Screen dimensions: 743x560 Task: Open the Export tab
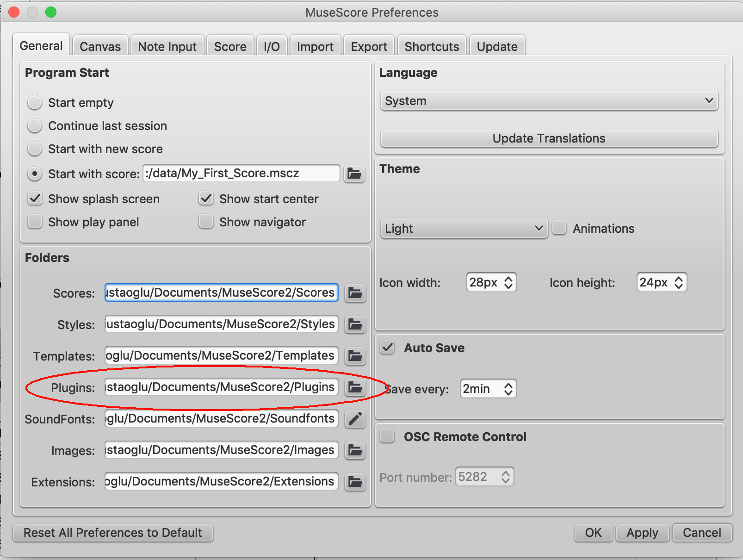pos(369,46)
